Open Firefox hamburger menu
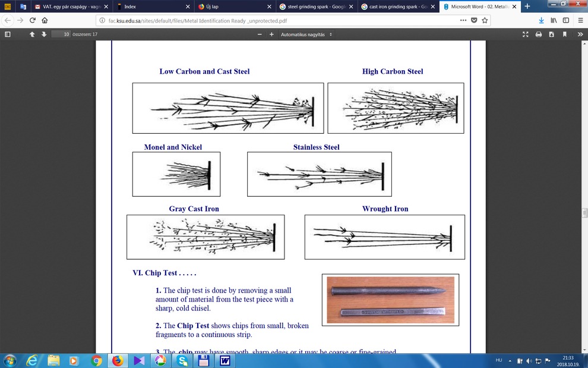Viewport: 588px width, 368px height. click(x=580, y=20)
